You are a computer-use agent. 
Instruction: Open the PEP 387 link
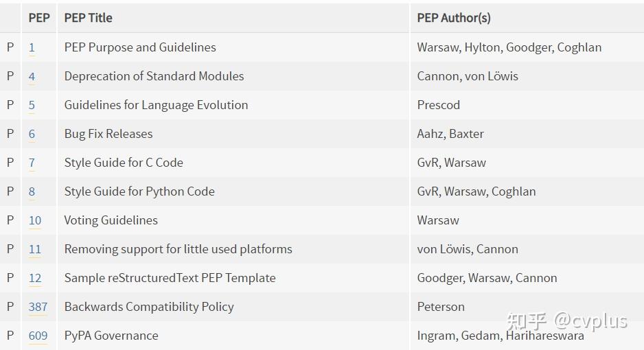(38, 307)
